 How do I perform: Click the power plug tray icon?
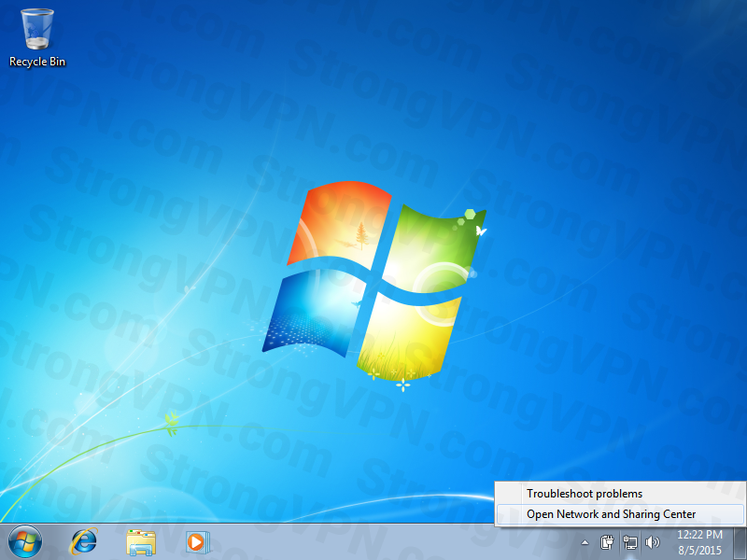(608, 541)
